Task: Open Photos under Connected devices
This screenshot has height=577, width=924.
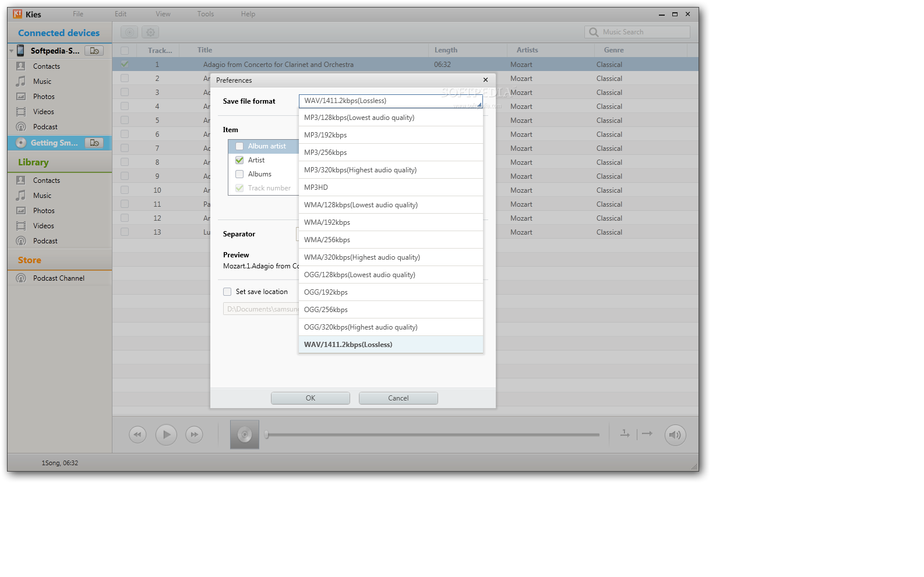Action: click(x=44, y=97)
